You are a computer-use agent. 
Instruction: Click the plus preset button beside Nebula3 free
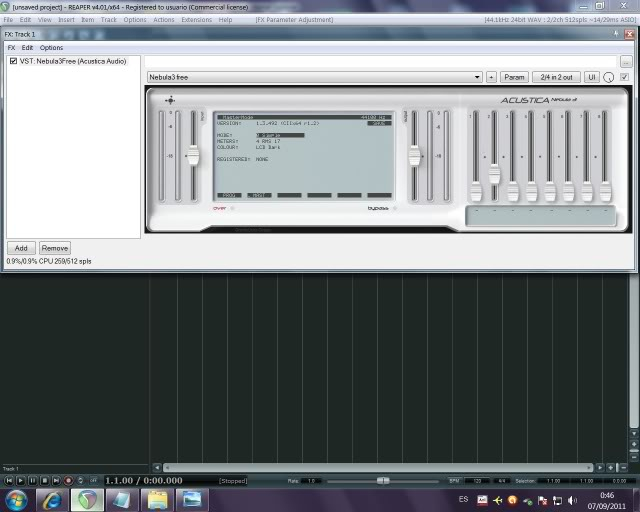(491, 77)
